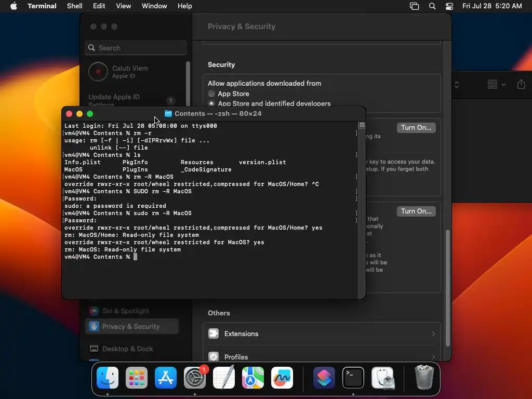Click the Share icon in background window
Image resolution: width=532 pixels, height=399 pixels.
pyautogui.click(x=521, y=84)
